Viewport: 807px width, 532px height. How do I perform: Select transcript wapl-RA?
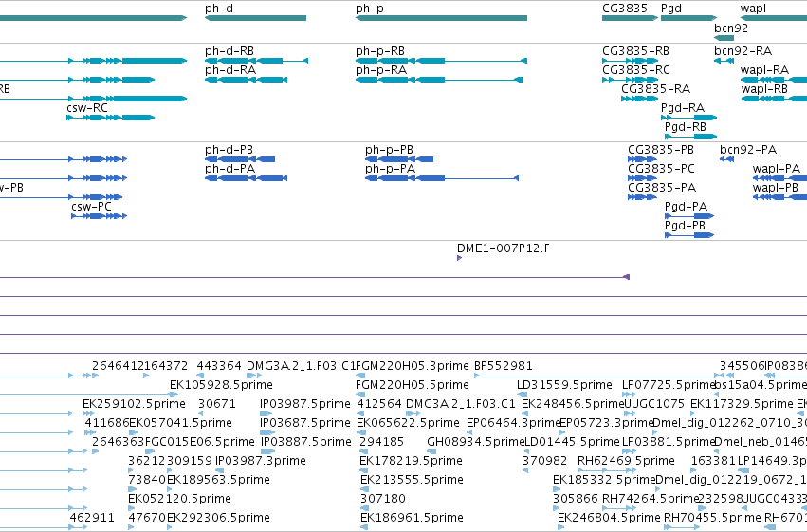(x=764, y=70)
